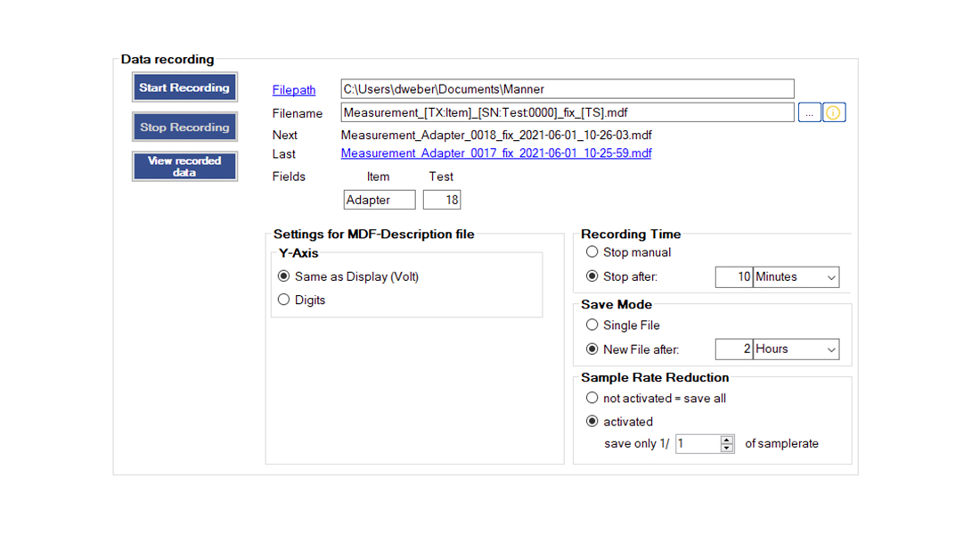
Task: Select the Stop after radio button
Action: click(x=592, y=276)
